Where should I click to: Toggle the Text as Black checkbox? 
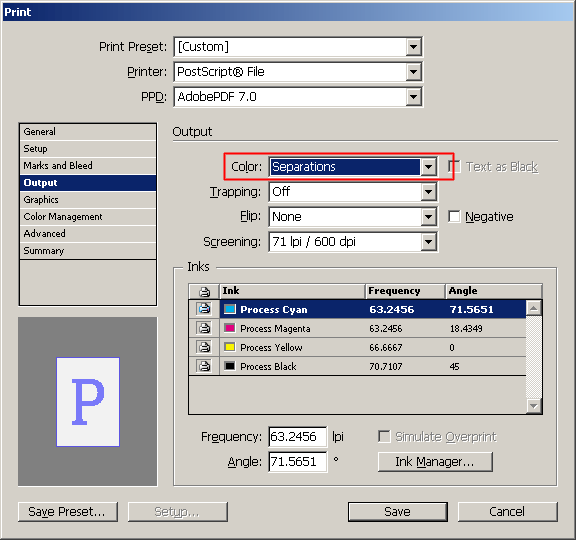(x=454, y=166)
